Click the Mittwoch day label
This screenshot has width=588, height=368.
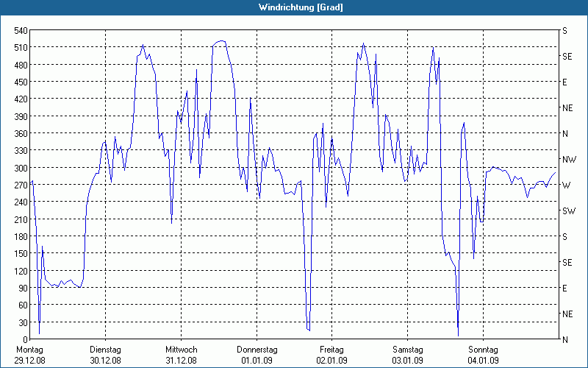tap(181, 350)
